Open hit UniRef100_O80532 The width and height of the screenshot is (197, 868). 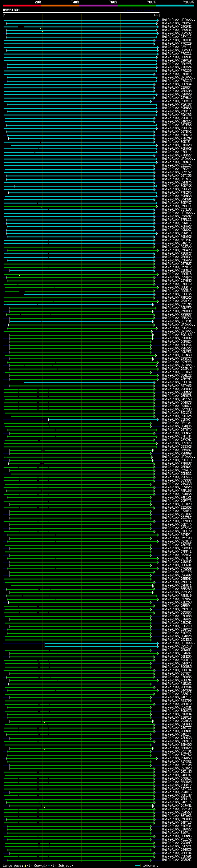176,33
